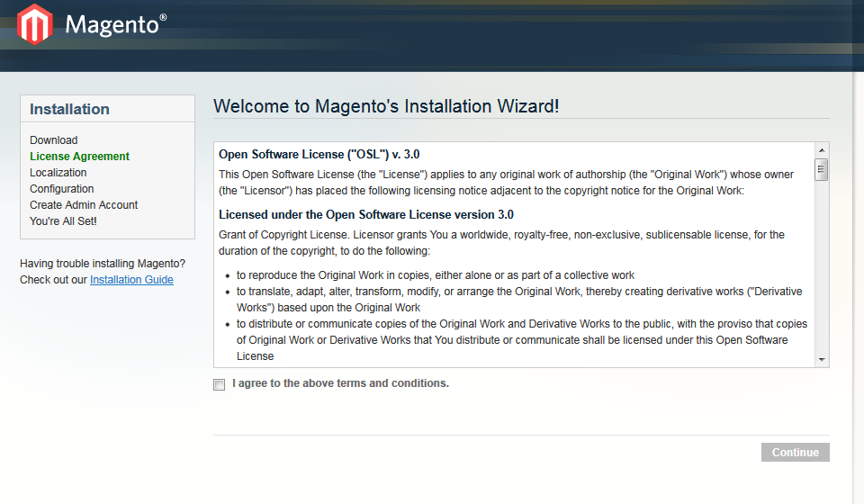
Task: Select the License Agreement step
Action: tap(79, 157)
